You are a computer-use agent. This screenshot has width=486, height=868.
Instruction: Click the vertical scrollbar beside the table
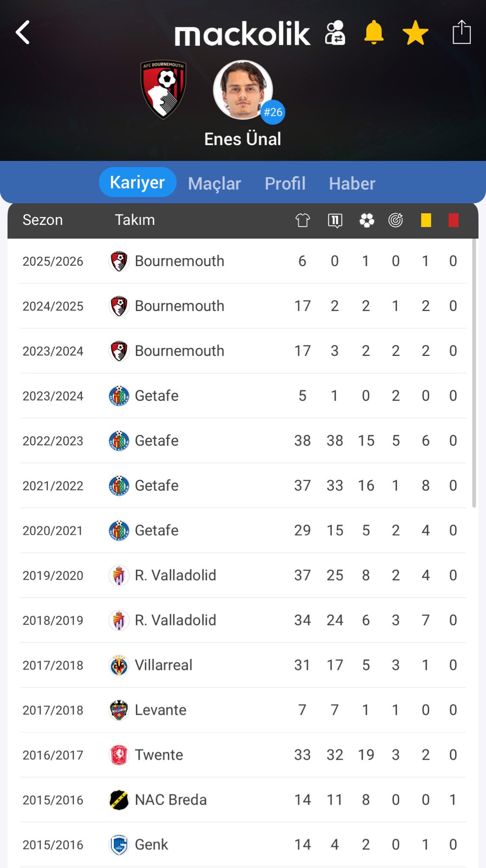click(x=474, y=373)
